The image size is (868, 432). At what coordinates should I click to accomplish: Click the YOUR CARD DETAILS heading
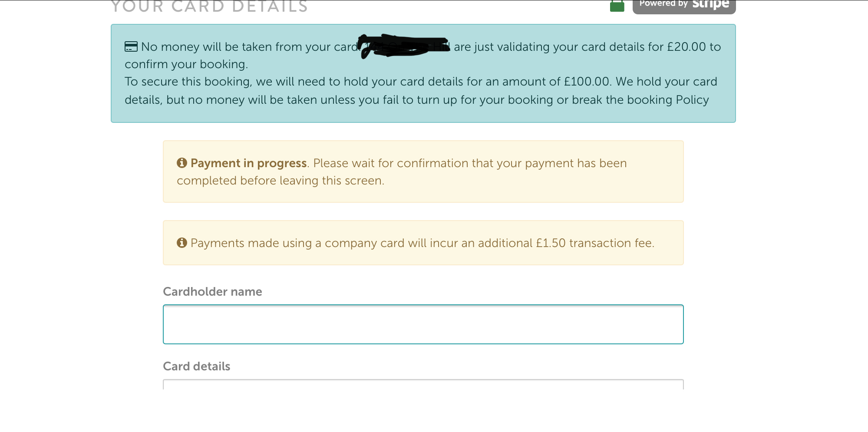click(209, 7)
